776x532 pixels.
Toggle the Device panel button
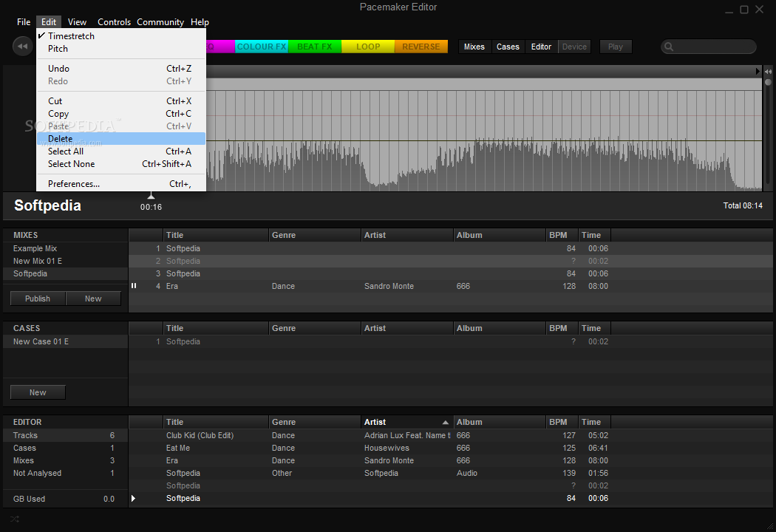574,47
